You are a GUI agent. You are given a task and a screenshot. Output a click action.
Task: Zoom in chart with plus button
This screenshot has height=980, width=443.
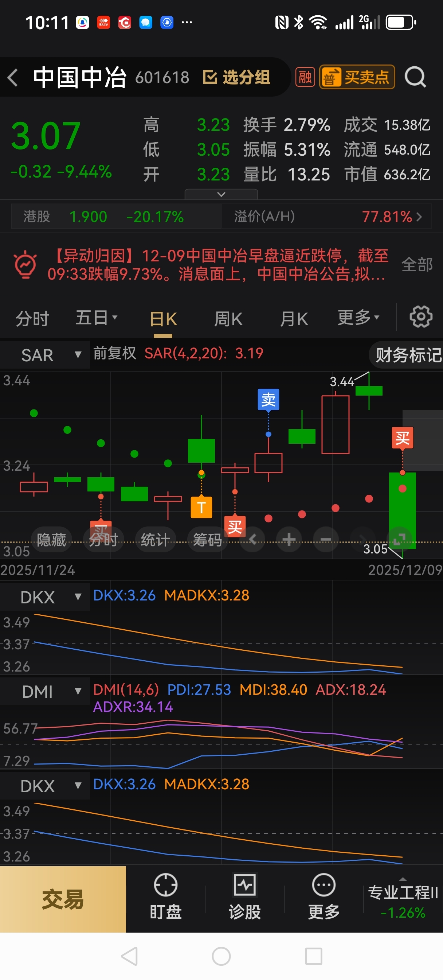click(289, 539)
